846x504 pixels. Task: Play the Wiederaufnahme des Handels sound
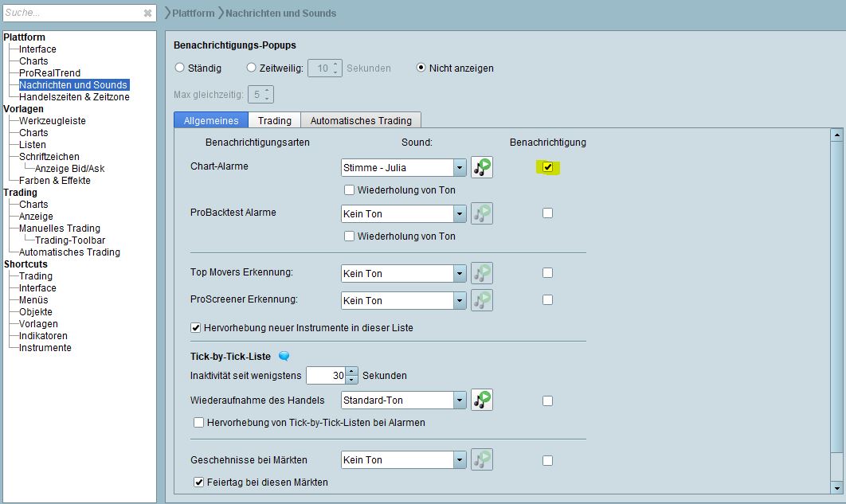482,400
